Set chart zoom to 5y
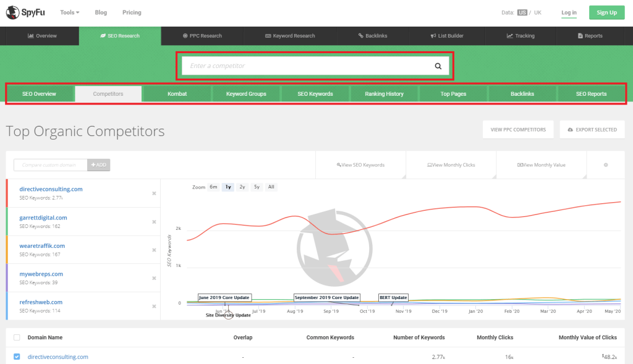 (x=257, y=187)
